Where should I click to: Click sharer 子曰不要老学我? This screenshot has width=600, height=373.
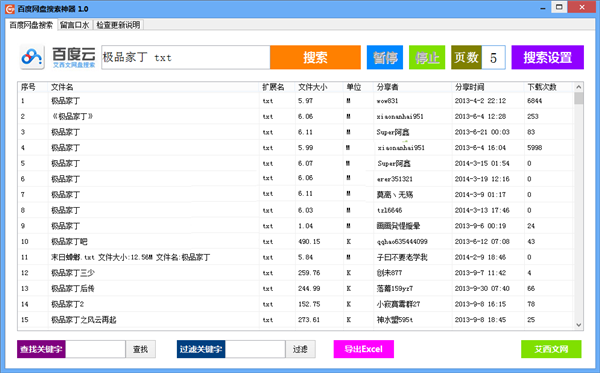click(402, 257)
